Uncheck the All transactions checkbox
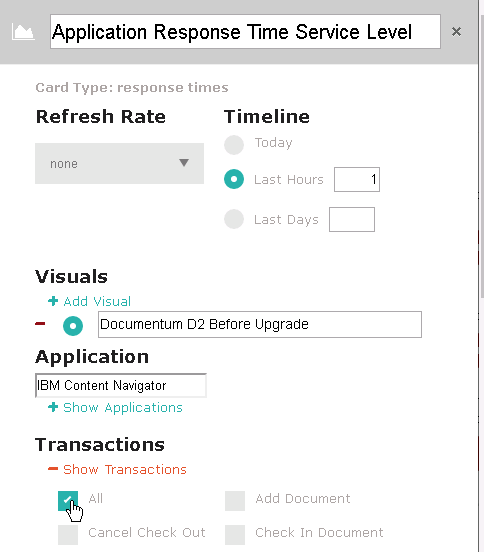 click(x=68, y=501)
